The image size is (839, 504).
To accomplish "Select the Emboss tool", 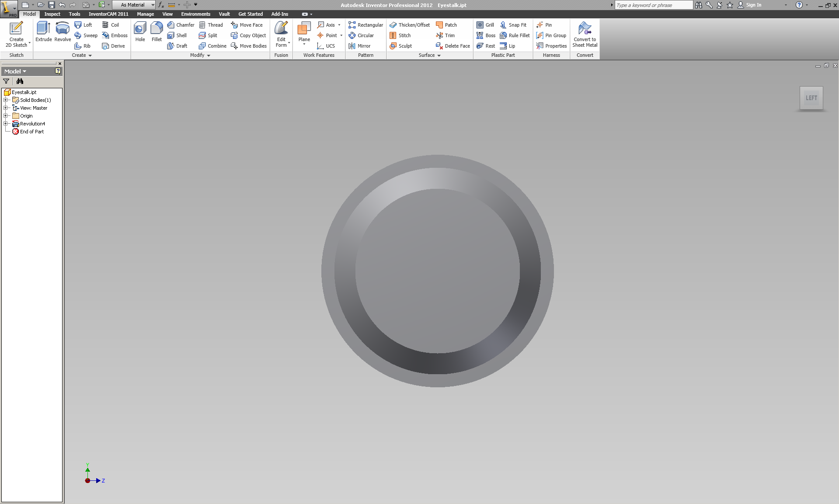I will point(115,35).
